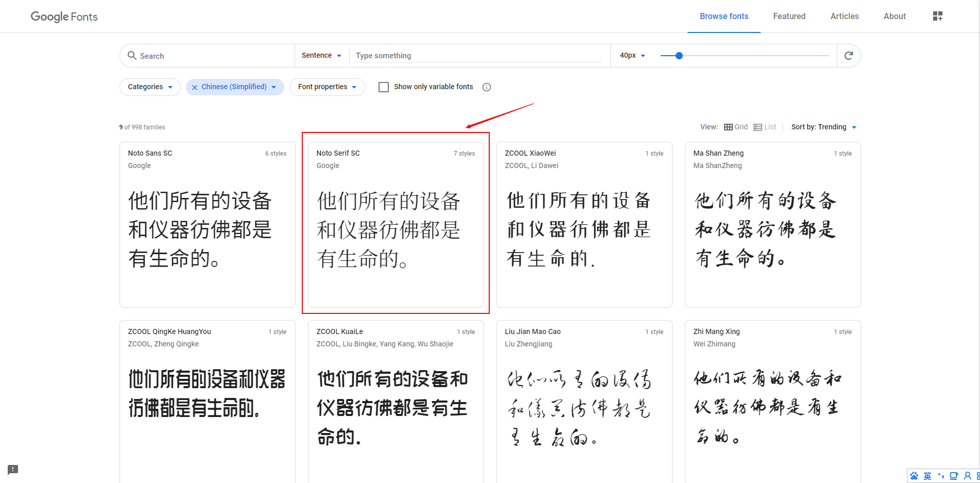Viewport: 980px width, 483px height.
Task: Toggle IME English mode icon
Action: [x=927, y=476]
